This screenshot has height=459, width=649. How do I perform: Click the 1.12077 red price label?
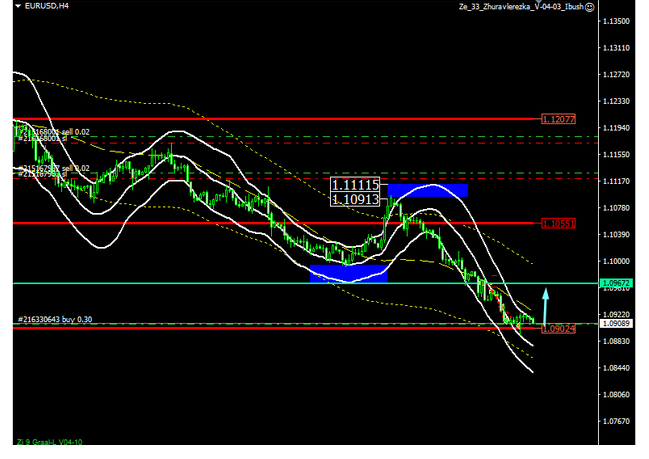(x=558, y=119)
